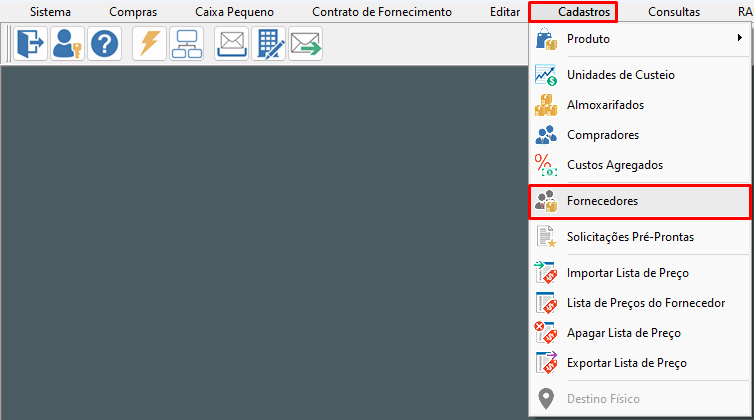
Task: Select Exportar Lista de Preço
Action: [640, 363]
